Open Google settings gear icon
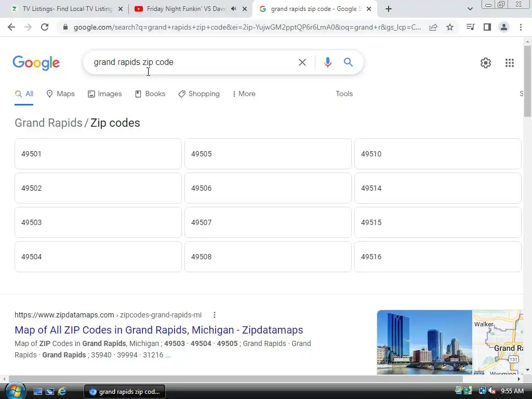This screenshot has height=399, width=532. click(x=486, y=63)
